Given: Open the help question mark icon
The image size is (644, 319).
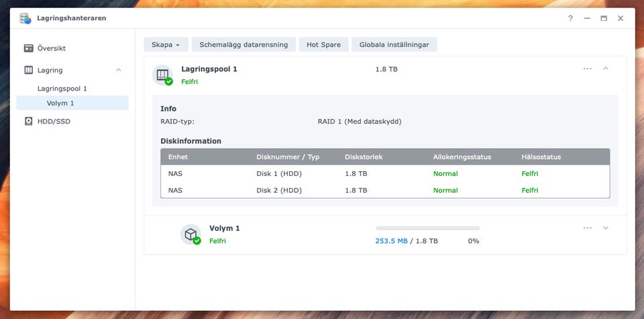Looking at the screenshot, I should coord(572,18).
